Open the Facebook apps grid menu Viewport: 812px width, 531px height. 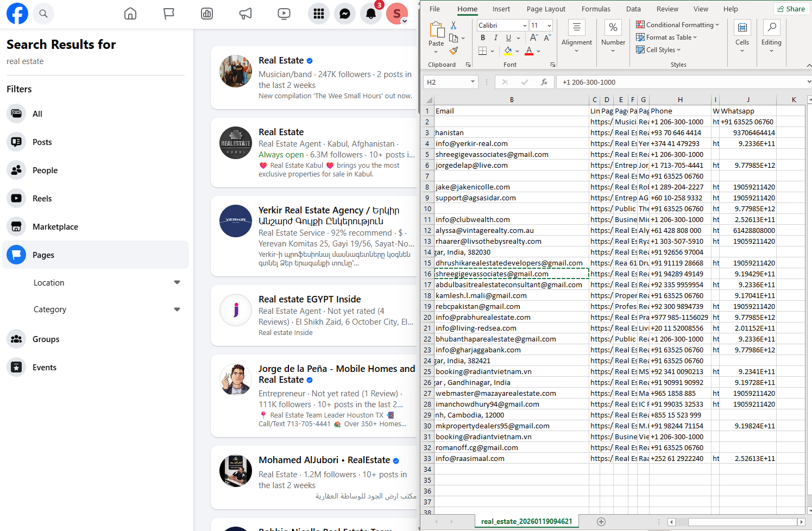point(319,14)
